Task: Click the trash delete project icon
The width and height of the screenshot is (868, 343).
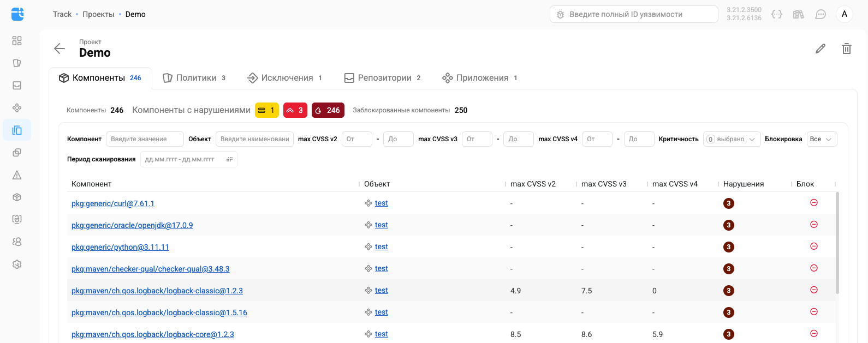Action: pos(846,49)
